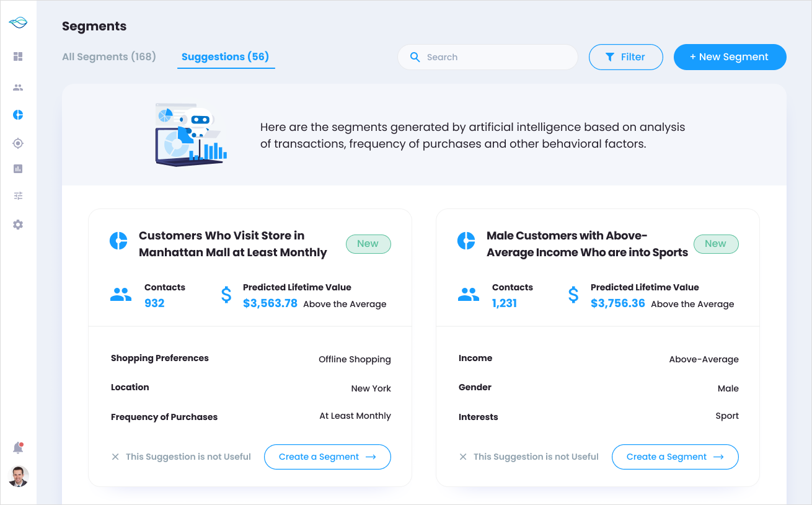Open the Filter options button
The image size is (812, 505).
[625, 57]
